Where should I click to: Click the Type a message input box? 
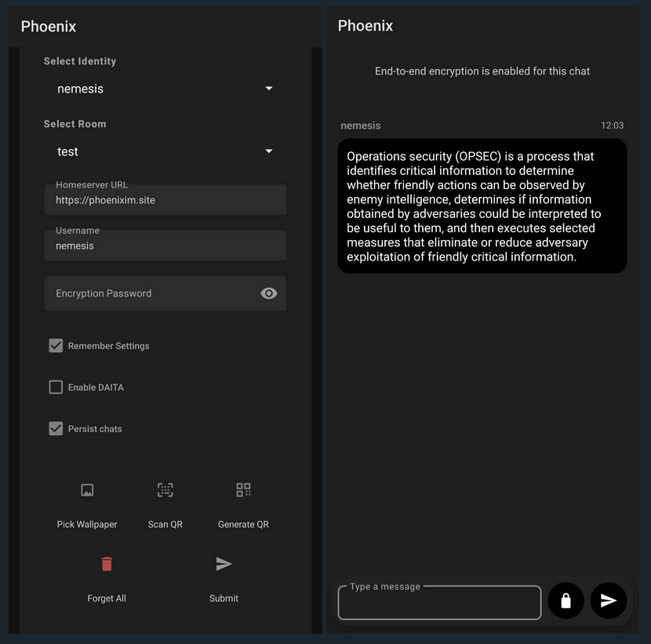(439, 604)
